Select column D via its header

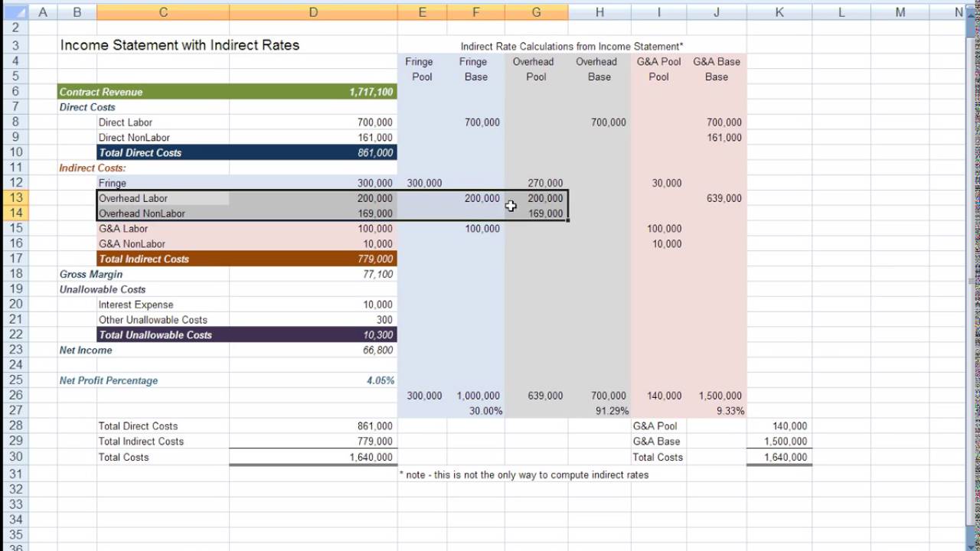[x=313, y=12]
